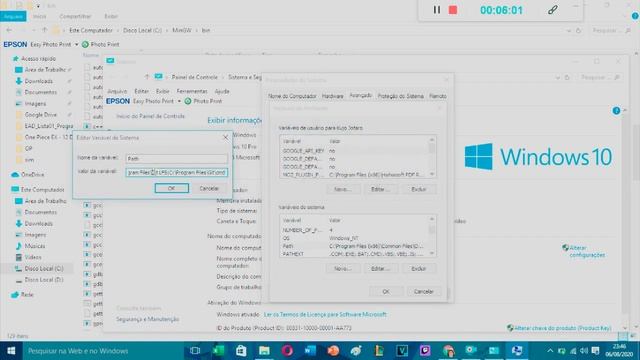Image resolution: width=640 pixels, height=360 pixels.
Task: Go up one folder in the Explorer window
Action: click(44, 30)
